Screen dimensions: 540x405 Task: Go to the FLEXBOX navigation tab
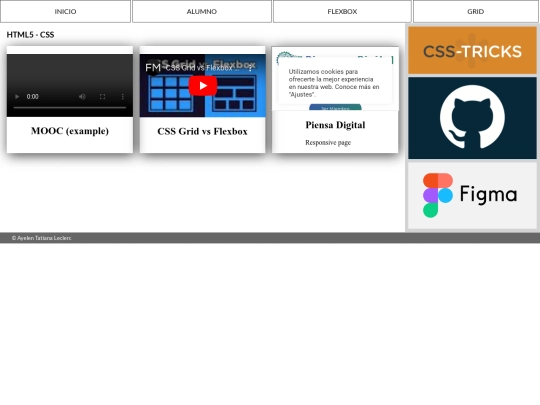[x=342, y=11]
